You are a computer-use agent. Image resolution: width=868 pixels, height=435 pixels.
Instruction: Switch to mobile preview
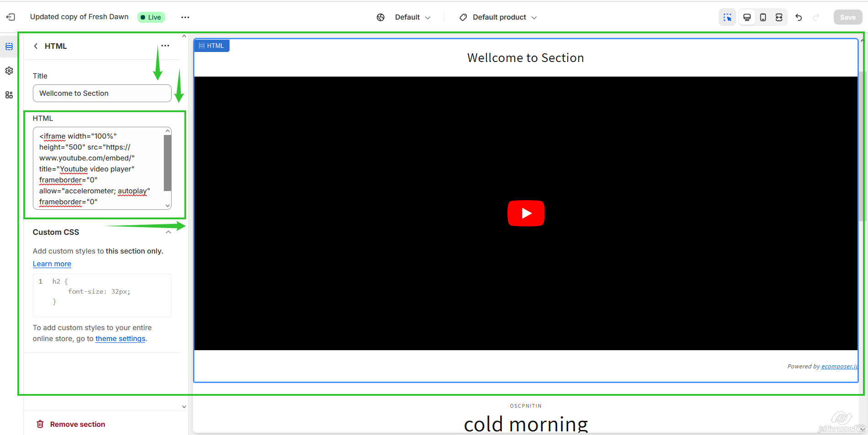pos(763,17)
